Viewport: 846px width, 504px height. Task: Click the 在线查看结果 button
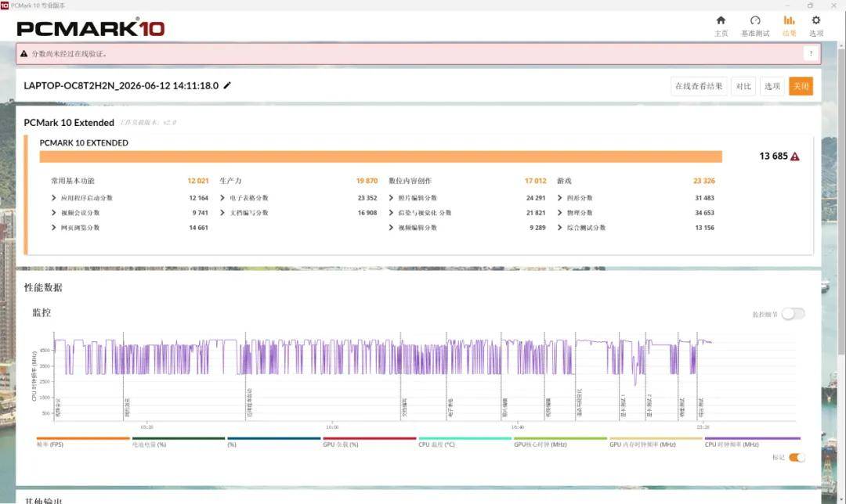[x=699, y=86]
